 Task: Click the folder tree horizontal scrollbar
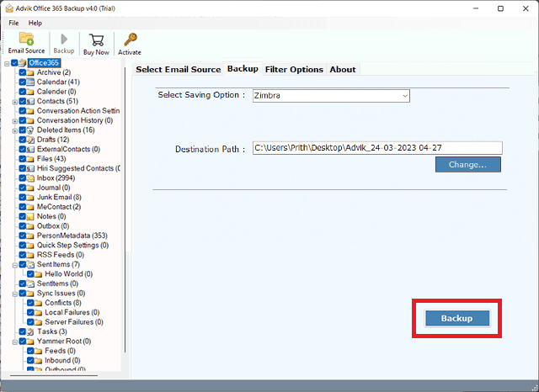click(x=54, y=375)
